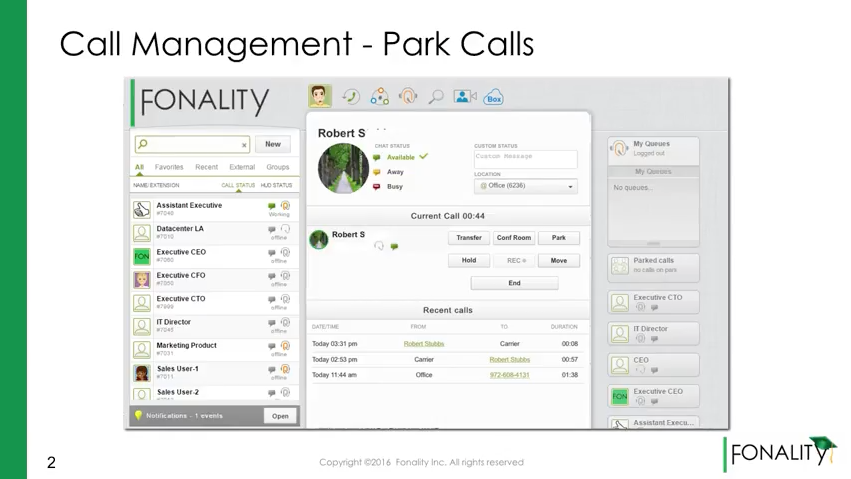Image resolution: width=851 pixels, height=479 pixels.
Task: Click phone icon on CEO dock card
Action: pyautogui.click(x=640, y=369)
